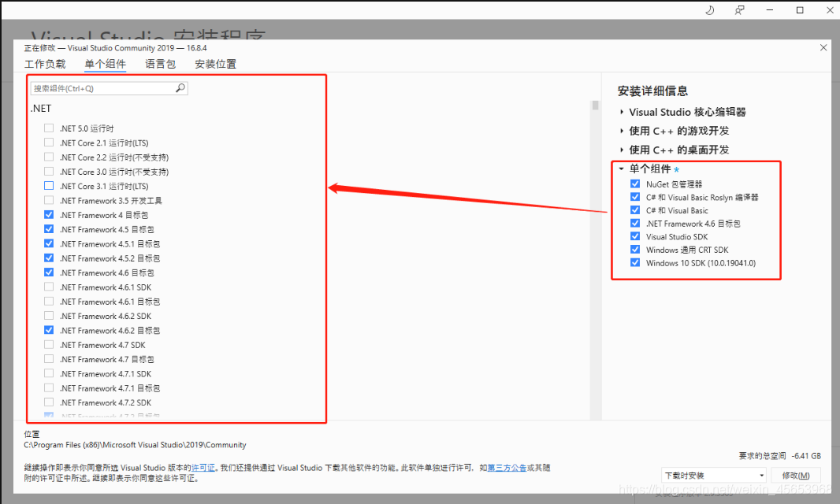This screenshot has width=840, height=504.
Task: Close the modify dialog with X
Action: pyautogui.click(x=823, y=48)
